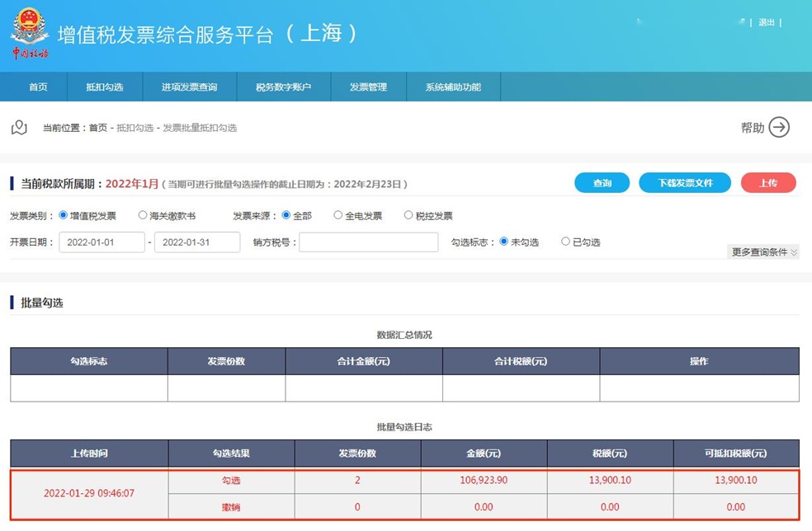The height and width of the screenshot is (531, 812).
Task: Click the current location map icon
Action: [19, 127]
